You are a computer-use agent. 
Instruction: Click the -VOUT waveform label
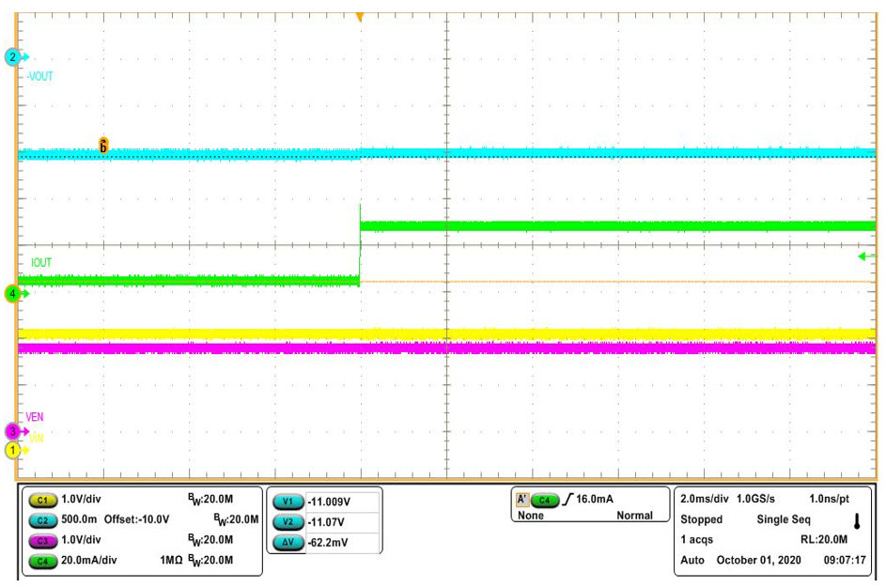39,76
